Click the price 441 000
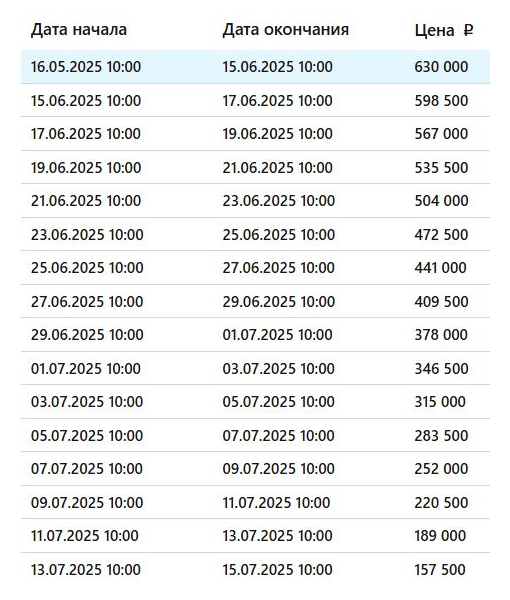This screenshot has height=600, width=510. (440, 267)
